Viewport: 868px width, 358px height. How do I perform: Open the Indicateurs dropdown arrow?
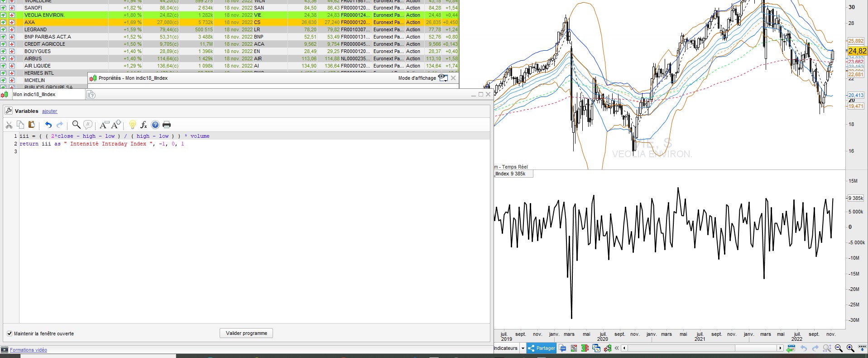[523, 348]
